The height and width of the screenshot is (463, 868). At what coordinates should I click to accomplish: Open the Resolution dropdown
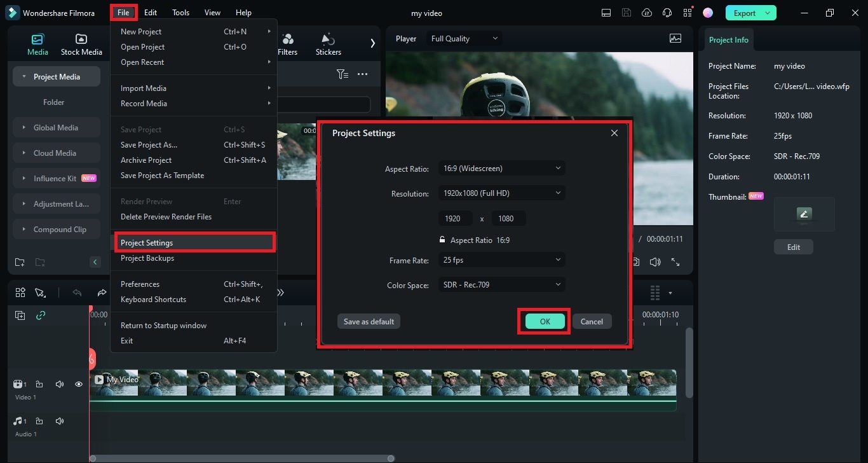click(x=501, y=193)
